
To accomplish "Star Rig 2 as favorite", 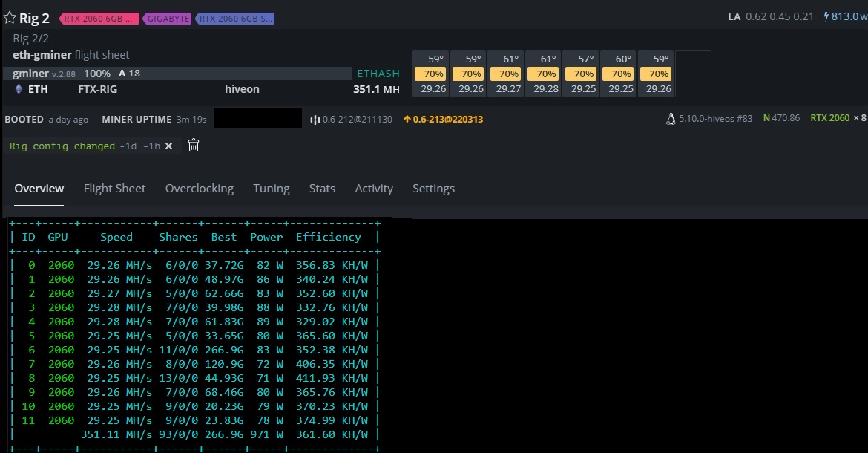I will pyautogui.click(x=10, y=17).
